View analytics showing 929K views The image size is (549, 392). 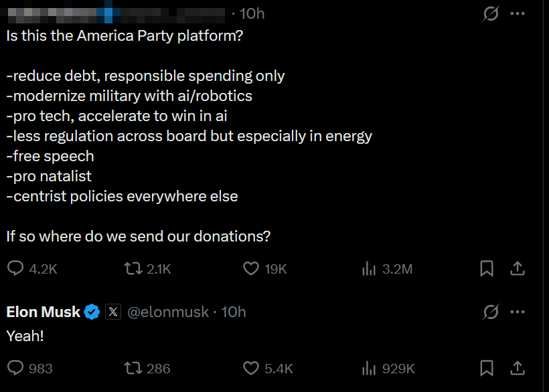pyautogui.click(x=369, y=368)
